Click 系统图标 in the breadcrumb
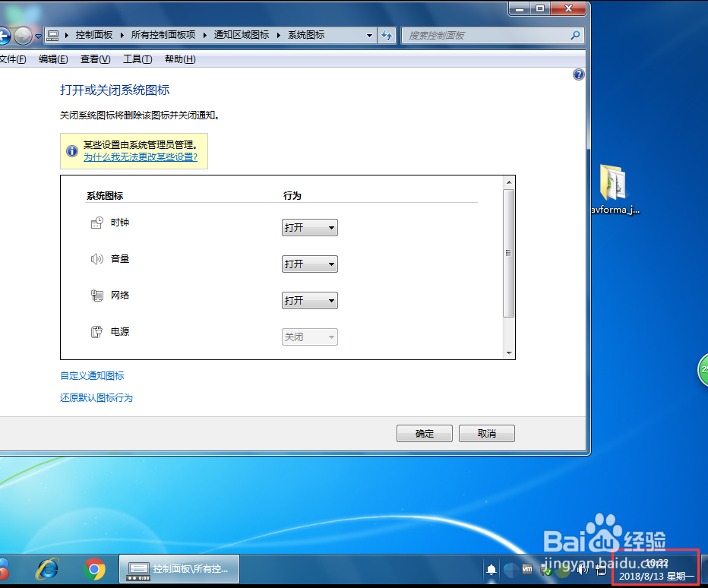 306,35
